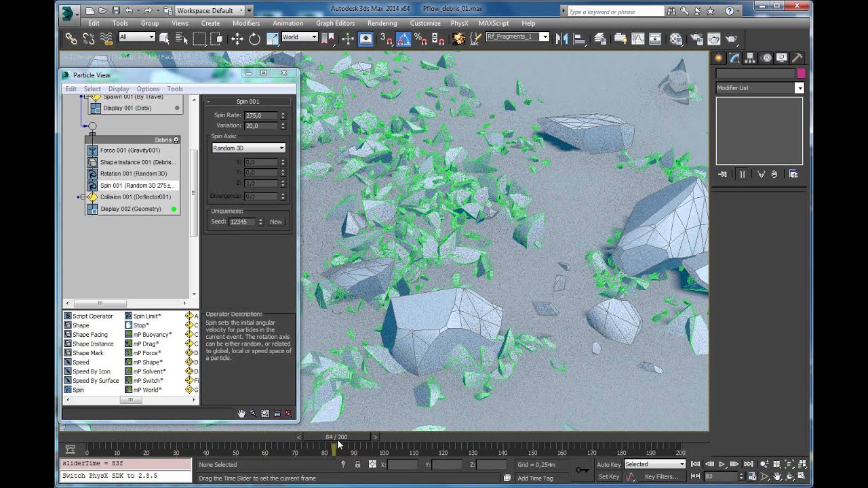Click the Key Filters button
This screenshot has width=868, height=488.
coord(662,476)
